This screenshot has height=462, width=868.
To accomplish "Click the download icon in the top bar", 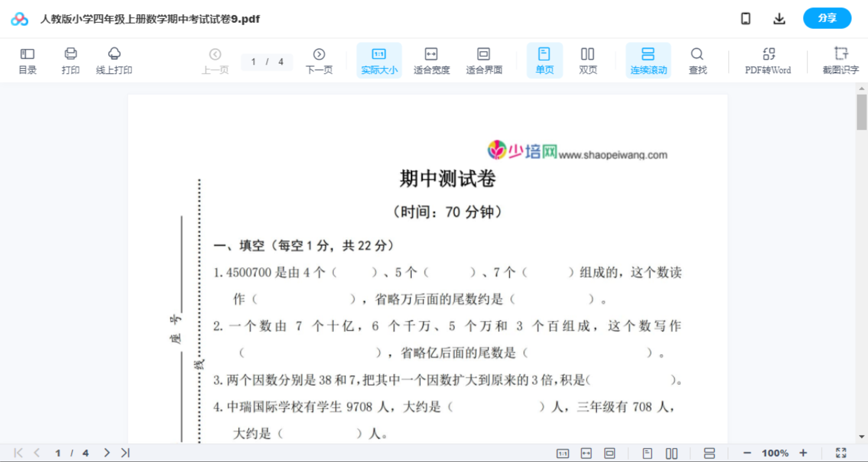I will tap(779, 18).
